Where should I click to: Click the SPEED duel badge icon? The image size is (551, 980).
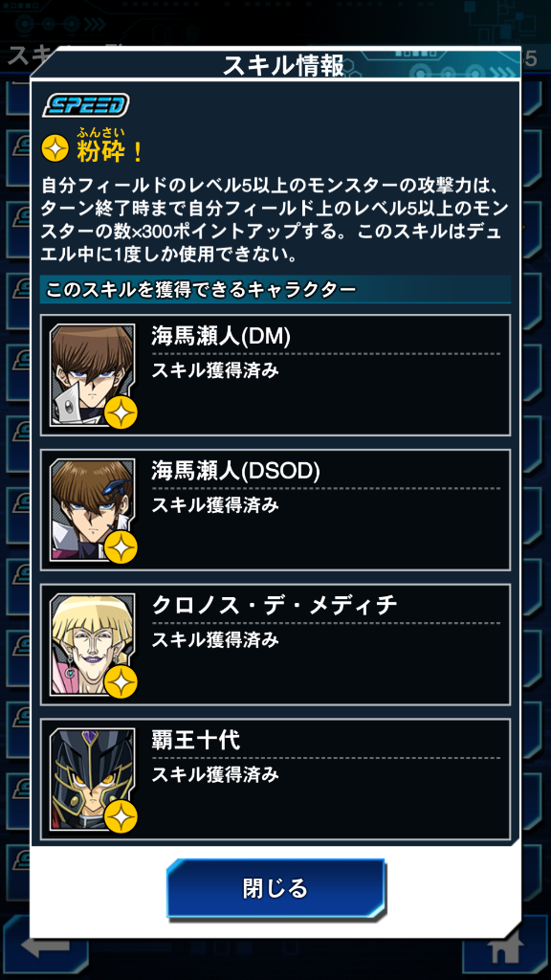tap(85, 105)
